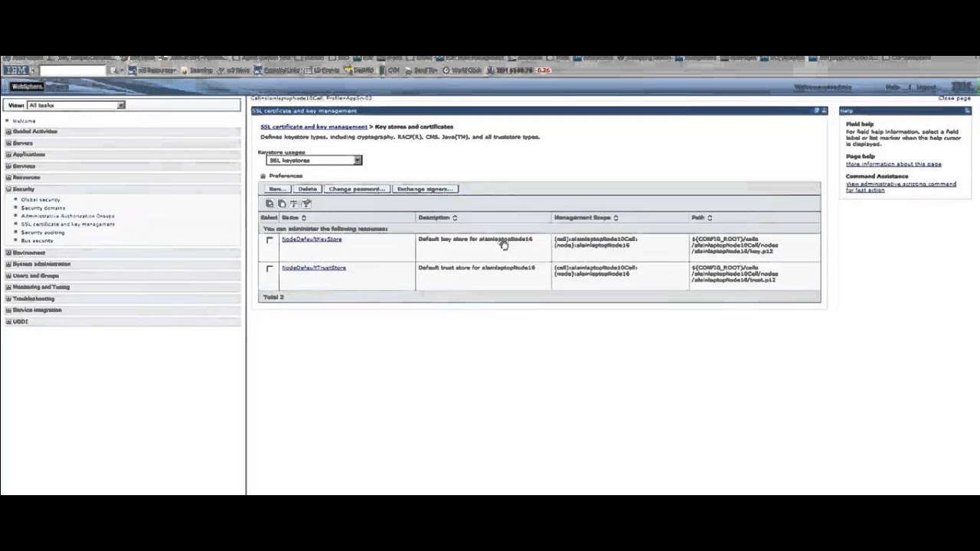
Task: Open View administrative scripting command link
Action: tap(901, 187)
